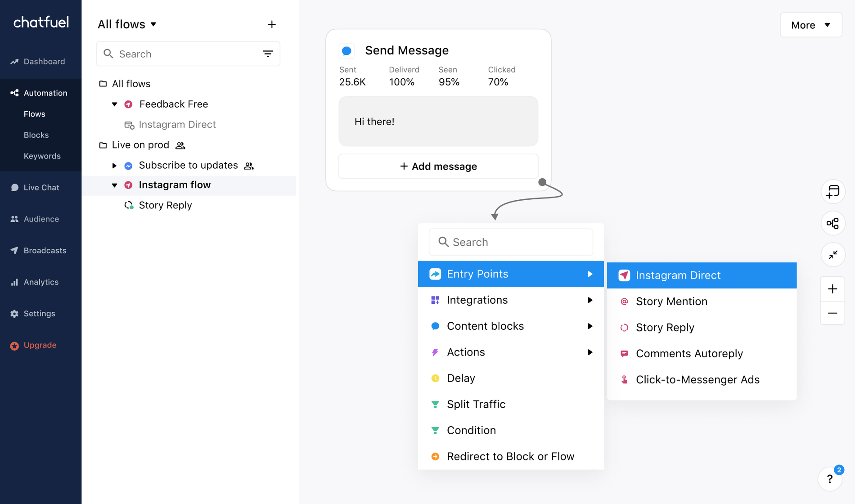Open the help button with badge
Screen dimensions: 855x504
coord(830,479)
